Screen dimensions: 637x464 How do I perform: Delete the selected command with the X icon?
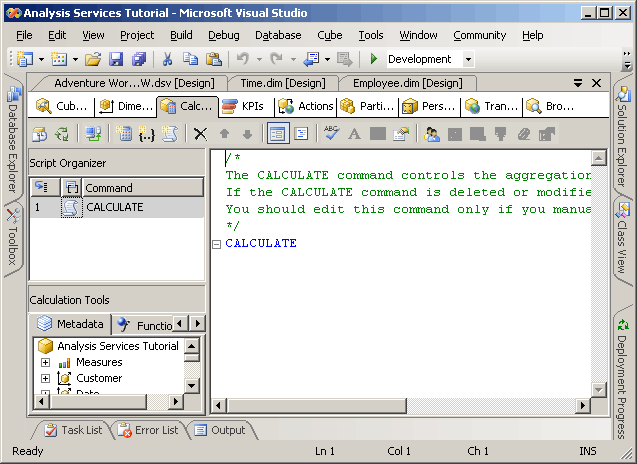tap(200, 134)
